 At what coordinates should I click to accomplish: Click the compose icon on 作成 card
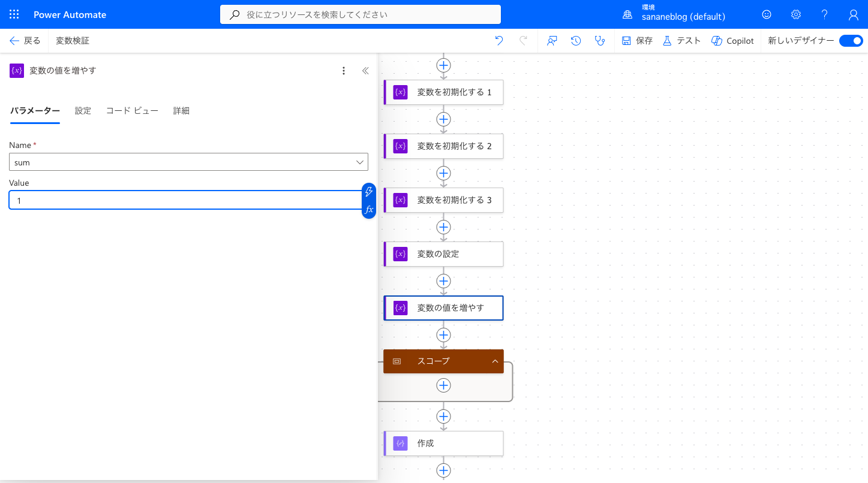400,443
